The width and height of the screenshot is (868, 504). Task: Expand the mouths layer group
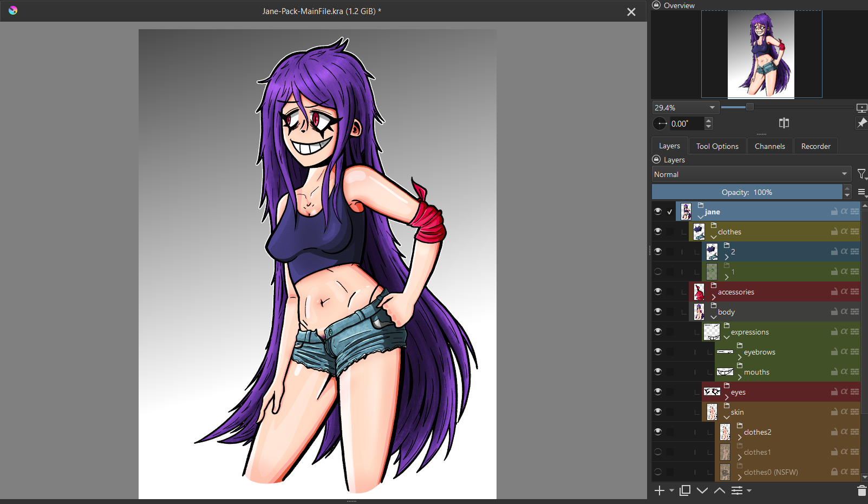click(x=740, y=377)
